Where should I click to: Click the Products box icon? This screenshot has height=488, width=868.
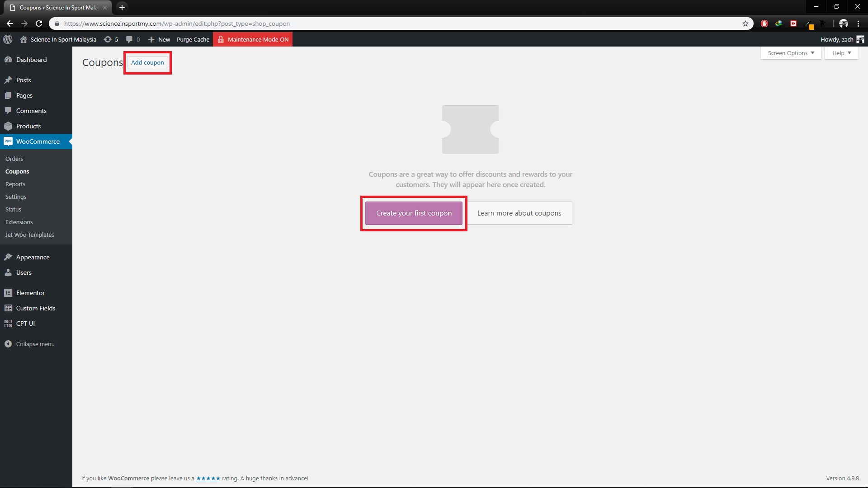[x=8, y=126]
